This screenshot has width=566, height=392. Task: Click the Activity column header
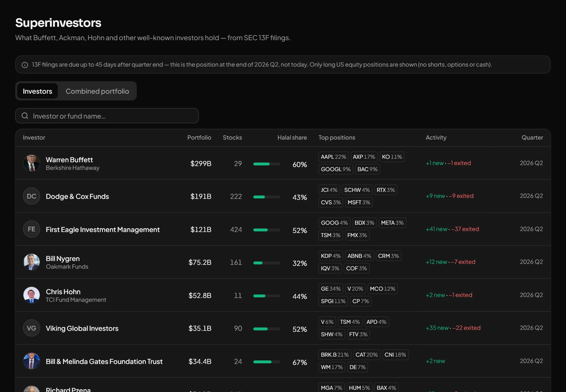click(436, 138)
